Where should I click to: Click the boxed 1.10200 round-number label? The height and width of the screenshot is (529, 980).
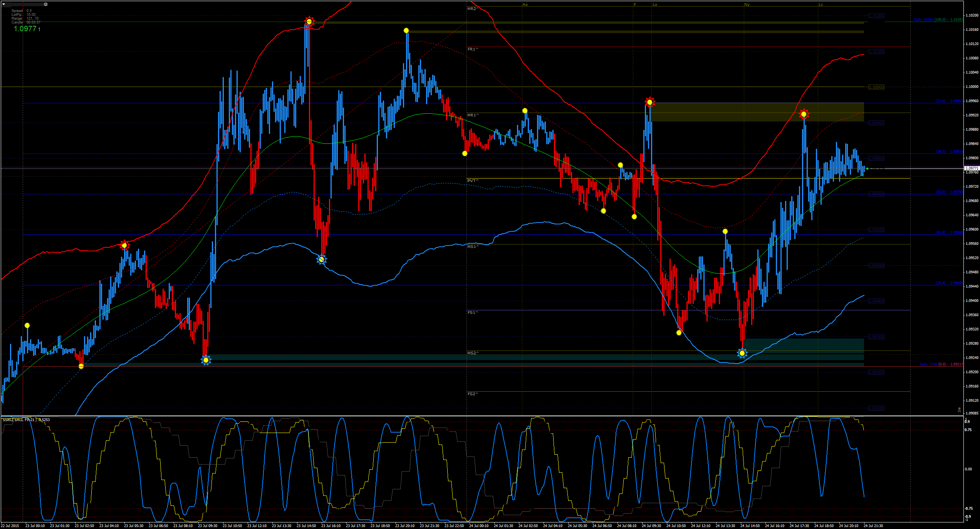point(876,16)
